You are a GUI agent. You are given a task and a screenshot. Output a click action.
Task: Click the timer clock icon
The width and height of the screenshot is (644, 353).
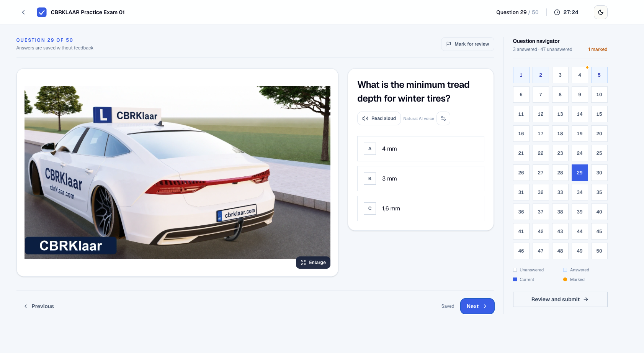(x=557, y=12)
